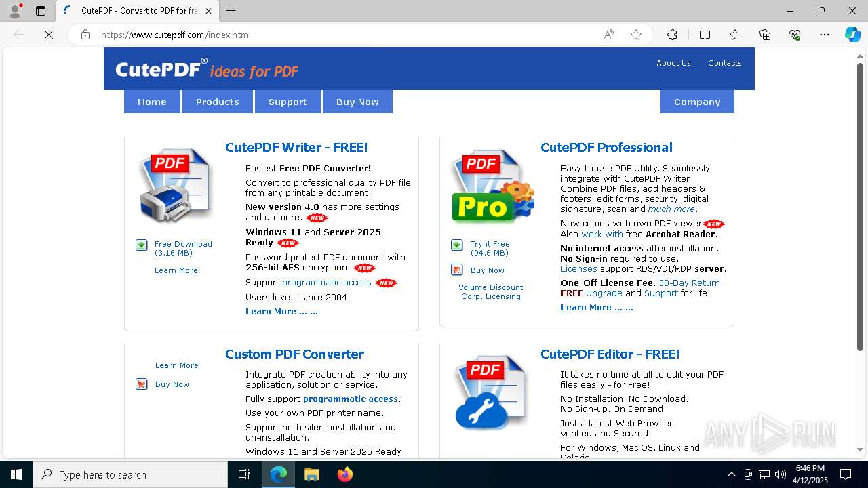Viewport: 868px width, 488px height.
Task: View site information lock icon
Action: [x=85, y=35]
